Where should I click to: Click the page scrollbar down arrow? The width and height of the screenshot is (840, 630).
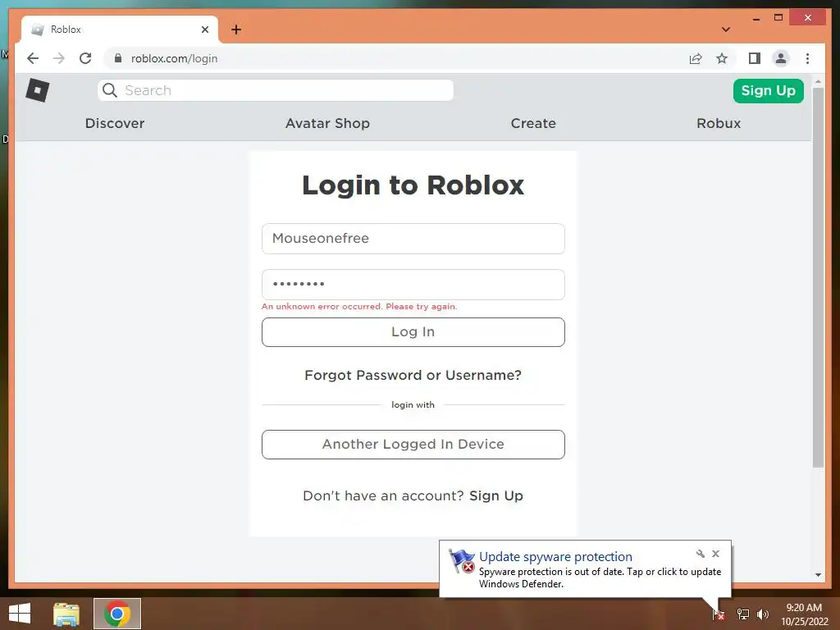818,575
